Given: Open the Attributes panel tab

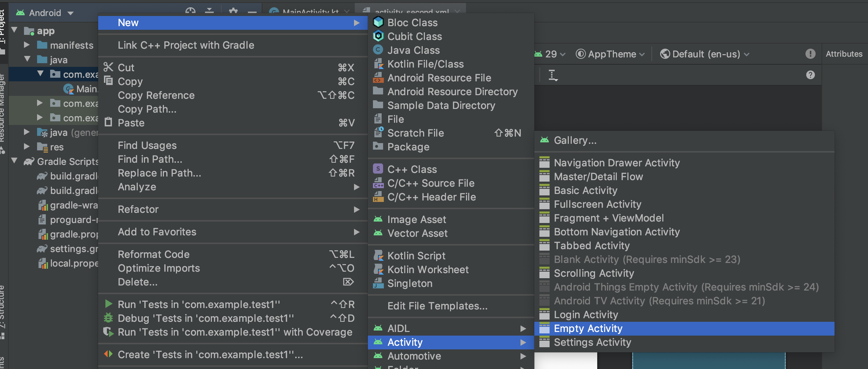Looking at the screenshot, I should pyautogui.click(x=844, y=54).
